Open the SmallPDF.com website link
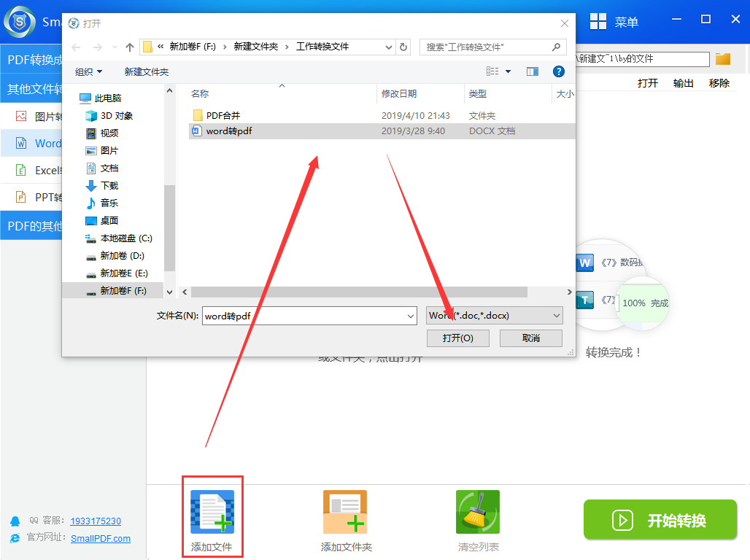Image resolution: width=750 pixels, height=560 pixels. click(x=101, y=539)
